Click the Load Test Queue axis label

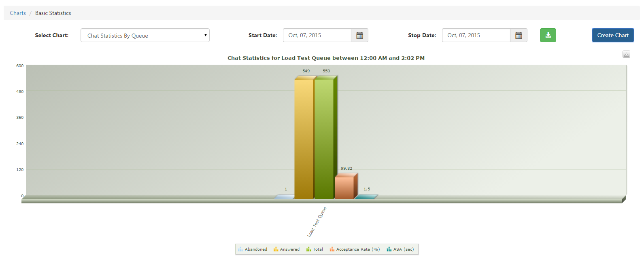(317, 222)
